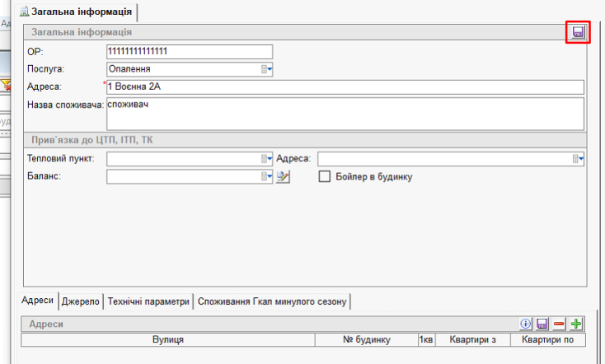Save addresses using the Адреси floppy icon
The width and height of the screenshot is (605, 364).
[x=542, y=324]
